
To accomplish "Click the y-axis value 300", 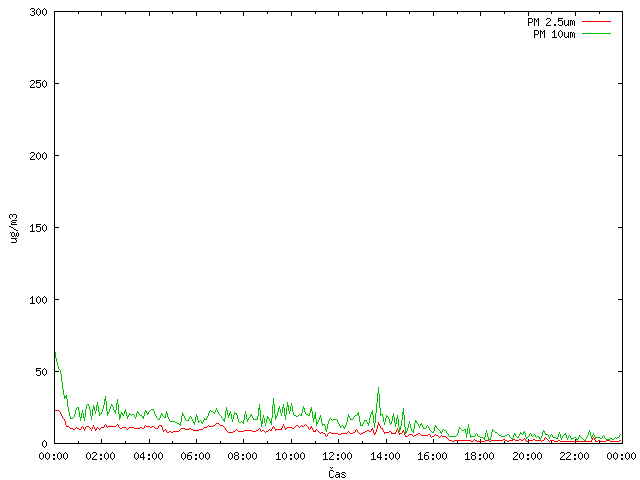I will (x=38, y=12).
